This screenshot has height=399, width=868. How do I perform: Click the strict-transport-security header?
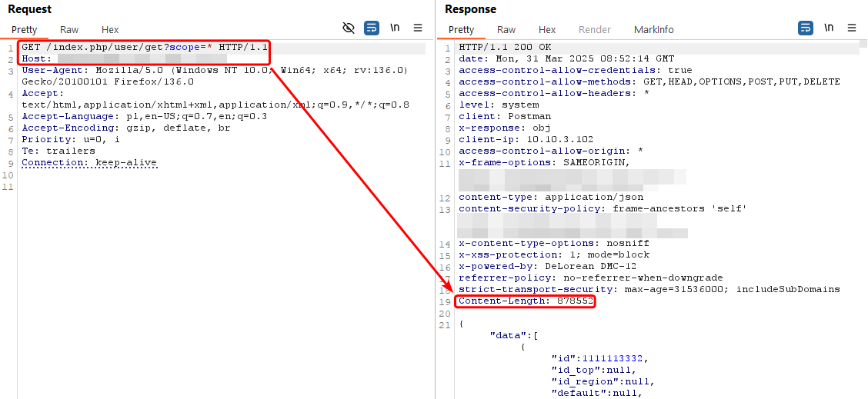pos(649,289)
